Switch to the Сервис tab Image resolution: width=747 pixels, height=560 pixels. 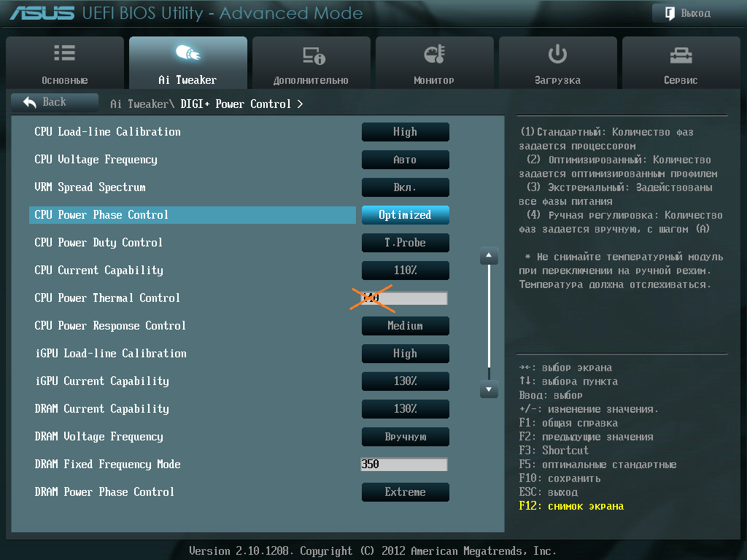(681, 63)
